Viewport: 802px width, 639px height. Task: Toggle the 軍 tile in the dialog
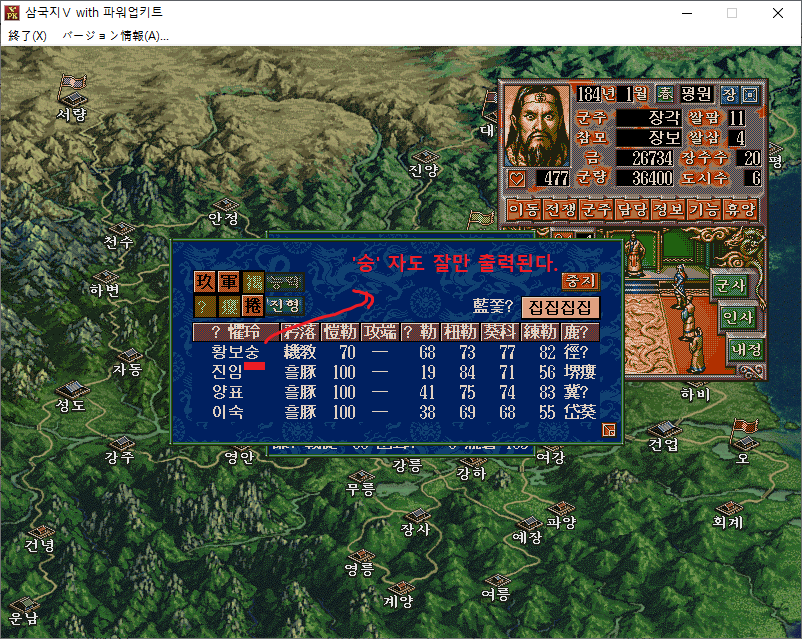pyautogui.click(x=229, y=281)
